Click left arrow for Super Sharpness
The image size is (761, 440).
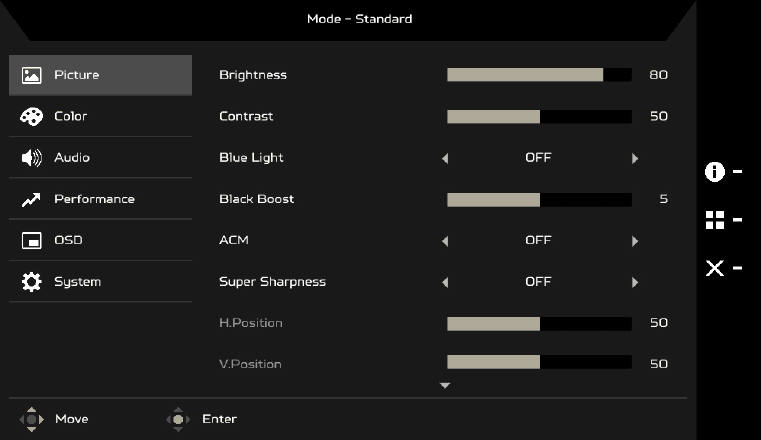445,282
